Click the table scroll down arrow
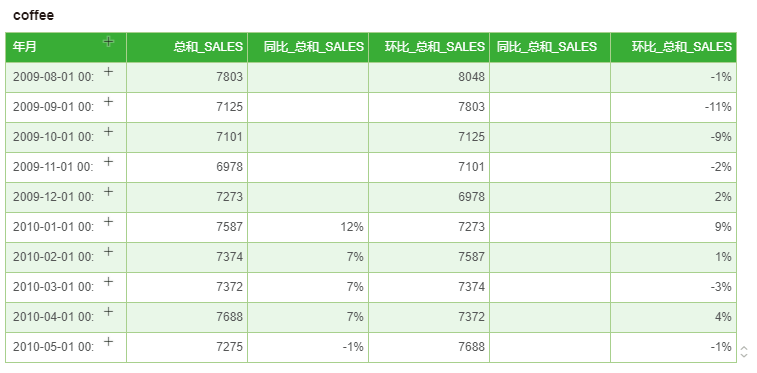 coord(744,355)
